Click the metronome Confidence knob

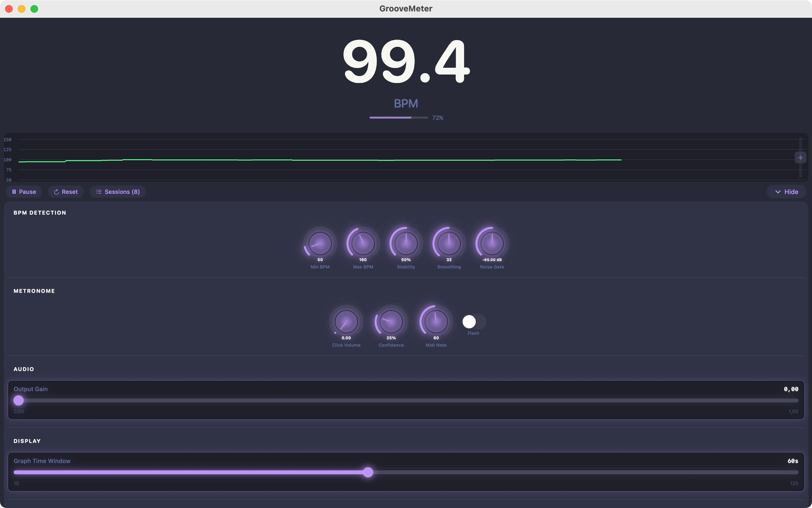[391, 322]
